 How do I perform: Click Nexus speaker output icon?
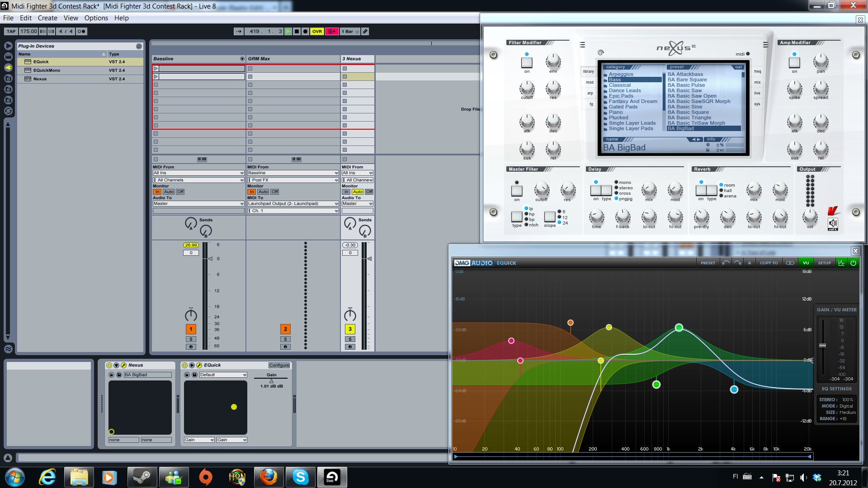[x=833, y=223]
